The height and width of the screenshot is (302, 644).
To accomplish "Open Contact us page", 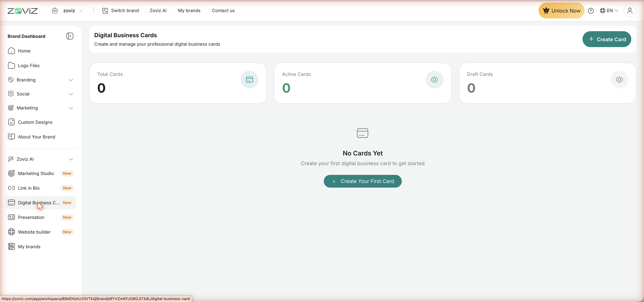I will [x=223, y=11].
